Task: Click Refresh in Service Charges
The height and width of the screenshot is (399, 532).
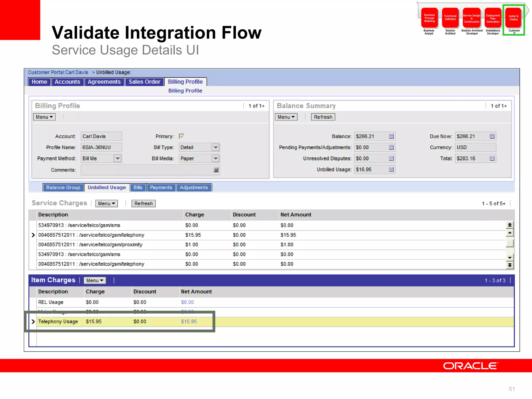Action: point(143,203)
